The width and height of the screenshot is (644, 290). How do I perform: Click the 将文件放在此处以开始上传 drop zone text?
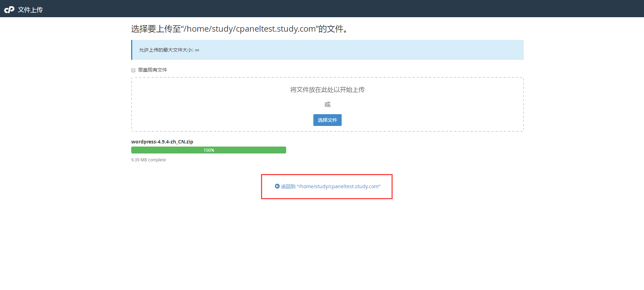(327, 90)
